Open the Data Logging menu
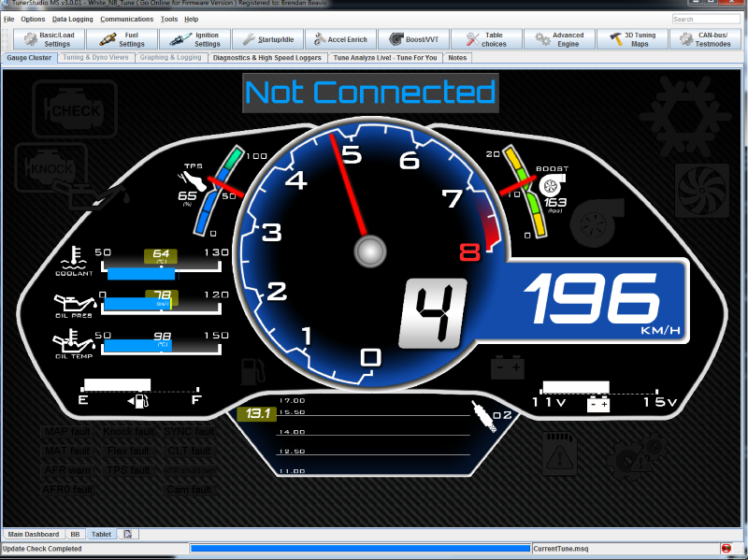748x560 pixels. [72, 19]
